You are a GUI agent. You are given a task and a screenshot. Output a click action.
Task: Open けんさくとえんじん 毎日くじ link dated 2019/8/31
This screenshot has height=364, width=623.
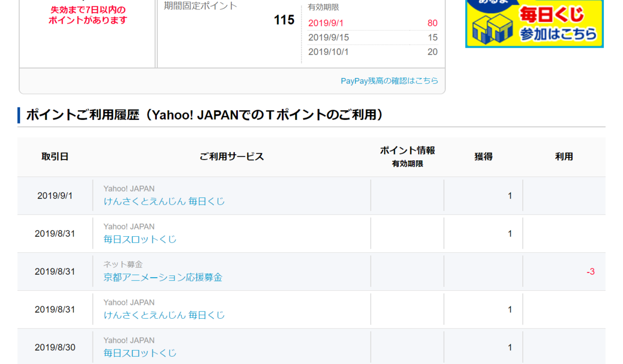[164, 315]
